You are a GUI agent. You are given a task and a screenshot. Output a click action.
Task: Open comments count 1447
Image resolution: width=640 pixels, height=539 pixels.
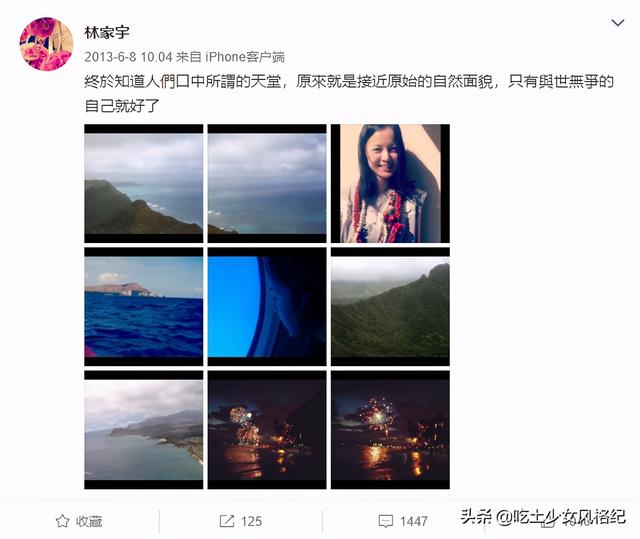(414, 521)
